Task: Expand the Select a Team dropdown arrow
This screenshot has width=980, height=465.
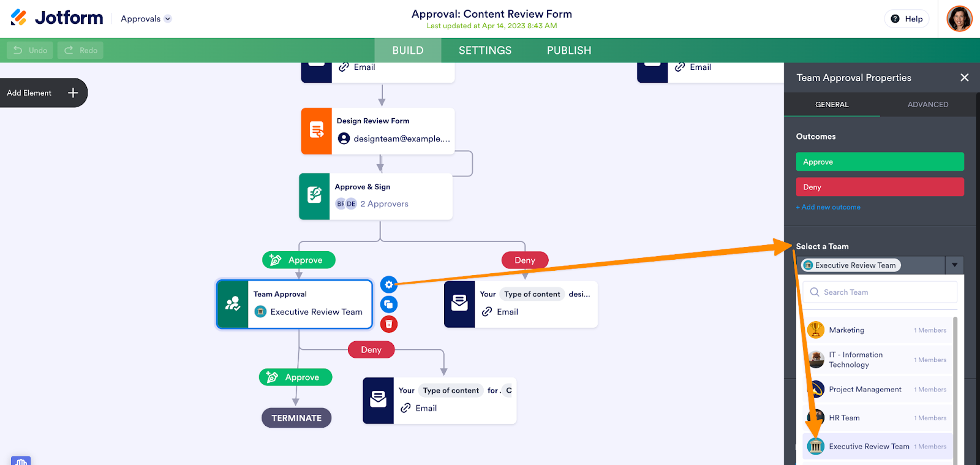Action: [954, 265]
